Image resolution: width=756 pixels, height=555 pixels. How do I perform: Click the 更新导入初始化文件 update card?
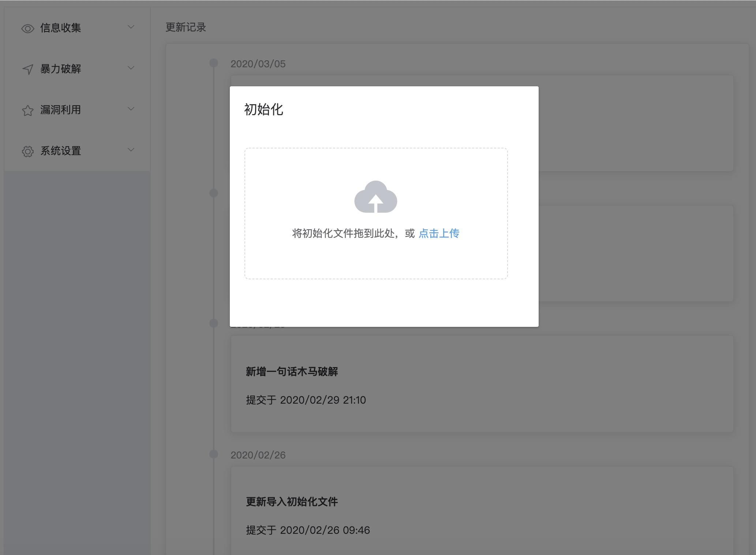point(482,512)
